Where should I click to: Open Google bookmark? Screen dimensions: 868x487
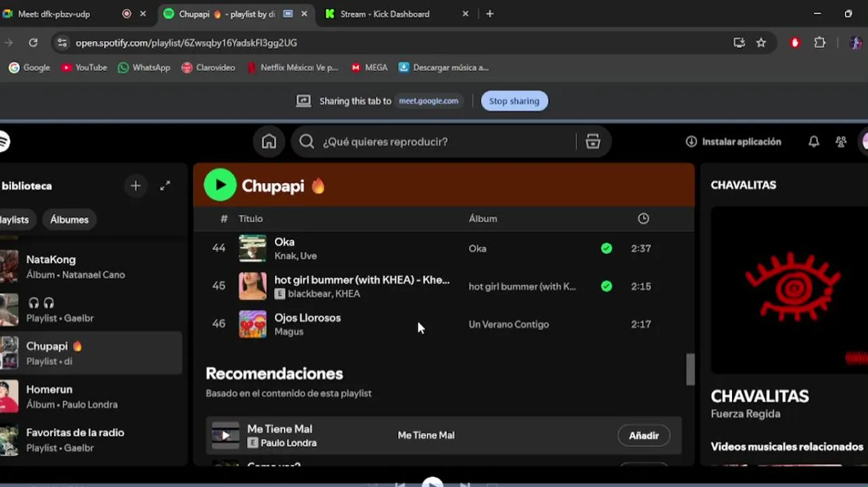coord(29,68)
